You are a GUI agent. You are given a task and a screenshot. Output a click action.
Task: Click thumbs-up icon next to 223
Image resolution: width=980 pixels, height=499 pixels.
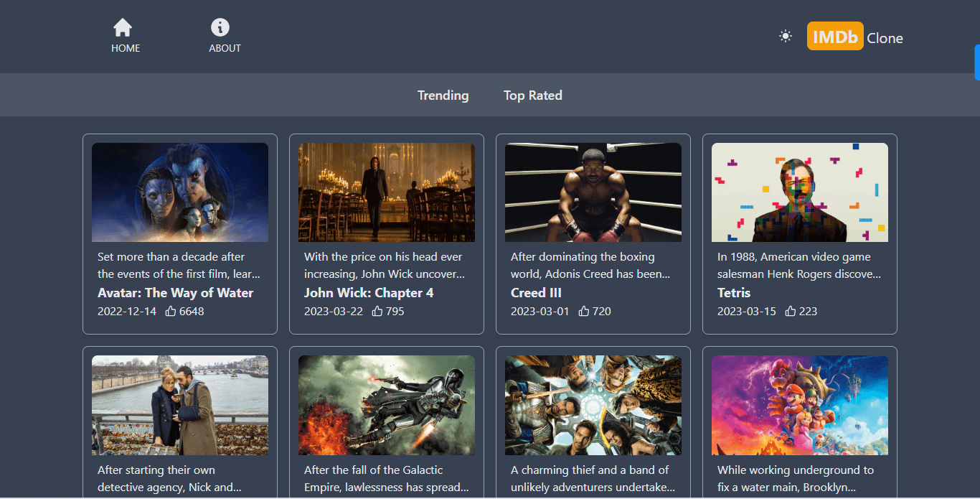tap(791, 311)
